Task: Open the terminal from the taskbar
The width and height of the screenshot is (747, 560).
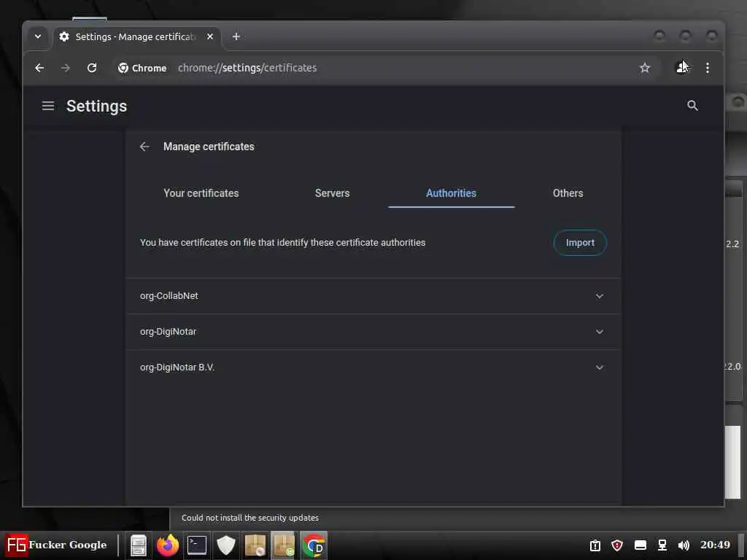Action: [x=197, y=545]
